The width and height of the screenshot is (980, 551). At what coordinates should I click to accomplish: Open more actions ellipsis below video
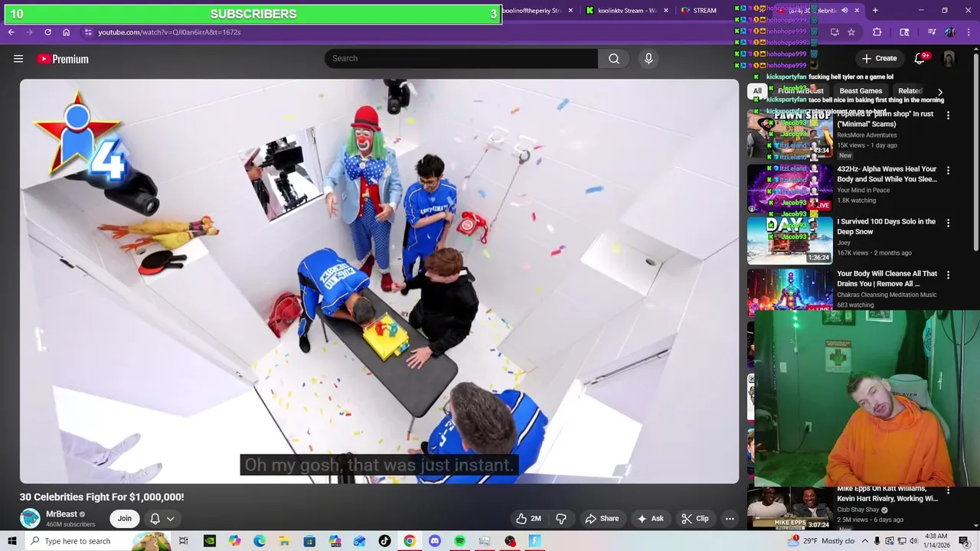(730, 518)
